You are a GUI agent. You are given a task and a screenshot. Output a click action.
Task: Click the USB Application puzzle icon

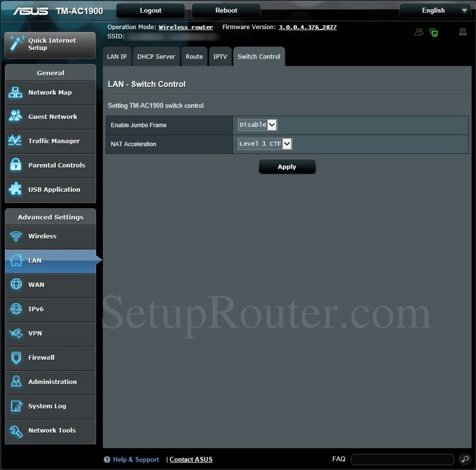pos(15,189)
